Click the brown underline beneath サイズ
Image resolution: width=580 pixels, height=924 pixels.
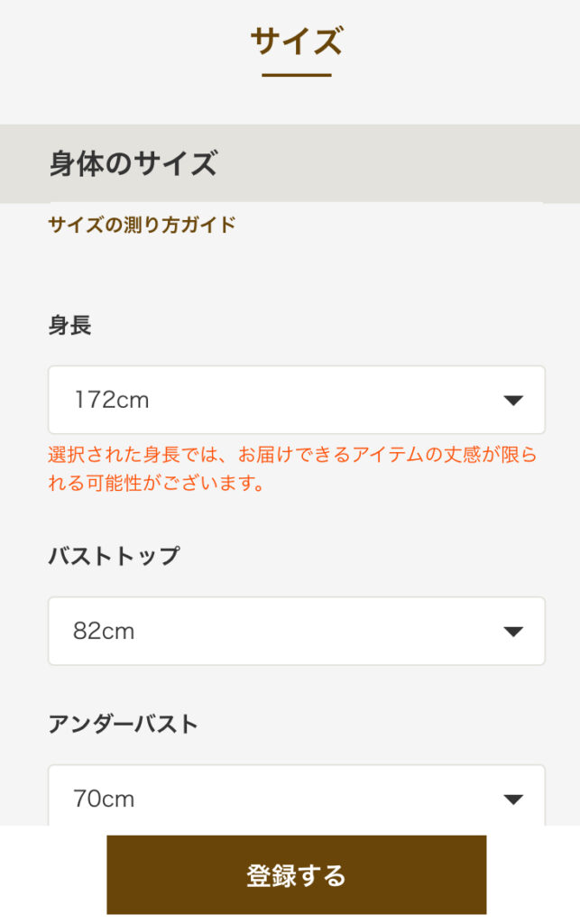tap(296, 75)
